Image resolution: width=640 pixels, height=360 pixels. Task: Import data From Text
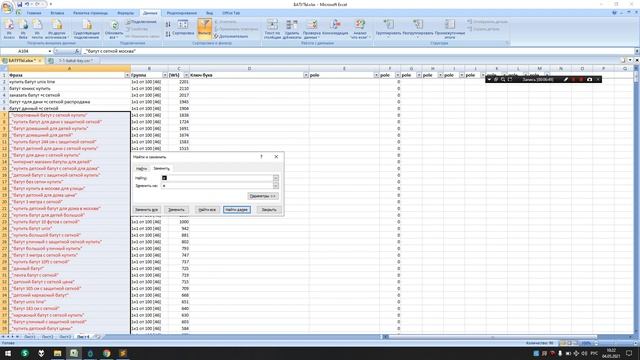37,29
